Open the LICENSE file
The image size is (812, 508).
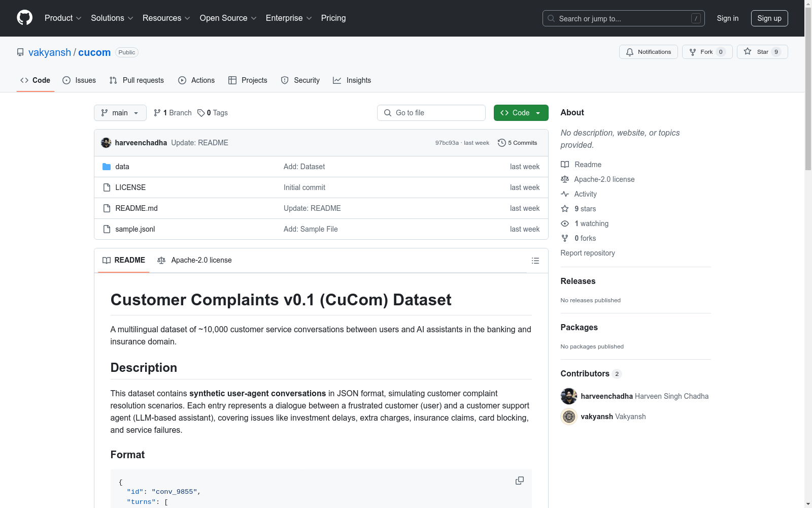click(x=130, y=187)
